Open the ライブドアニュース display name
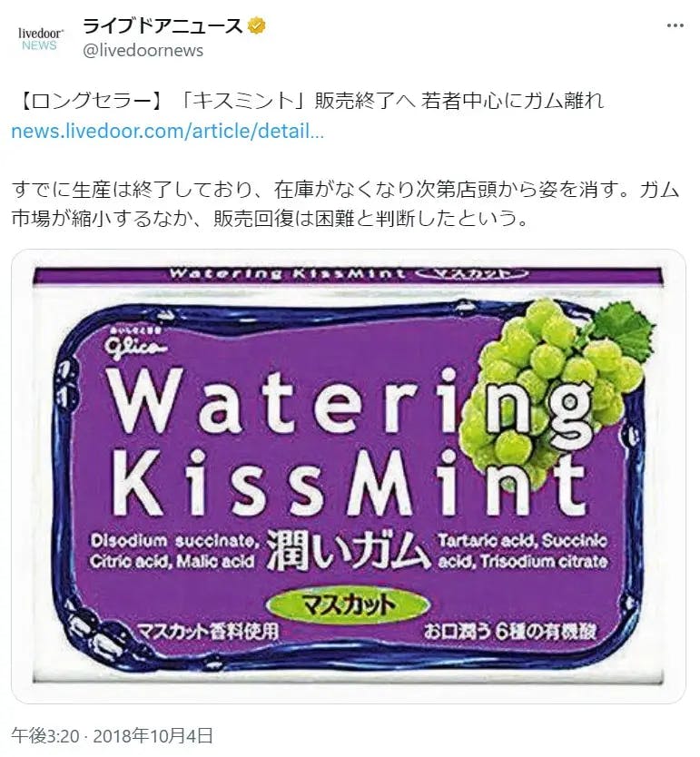The image size is (700, 757). 163,26
